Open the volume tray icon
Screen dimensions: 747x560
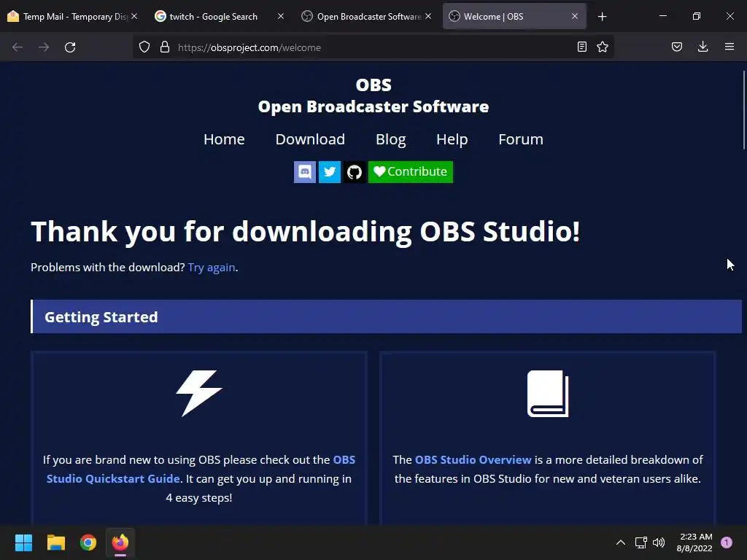tap(659, 542)
